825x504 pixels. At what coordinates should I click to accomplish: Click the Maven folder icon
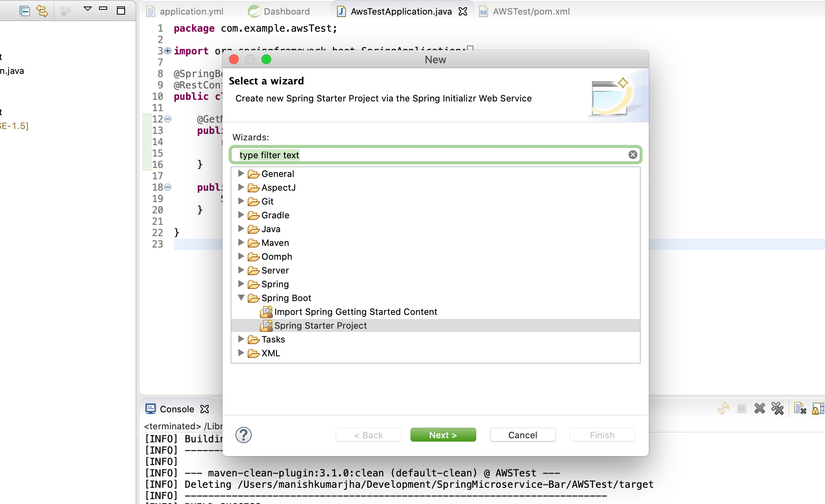[x=254, y=243]
